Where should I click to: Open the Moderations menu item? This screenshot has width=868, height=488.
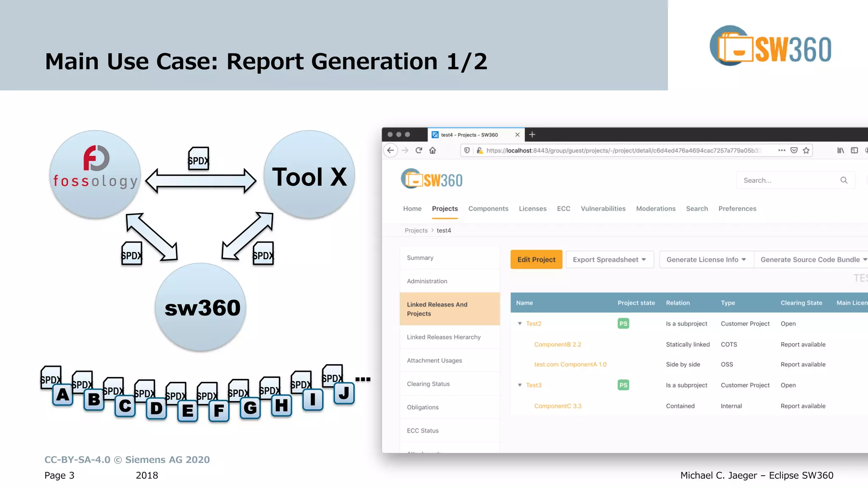[x=656, y=209]
